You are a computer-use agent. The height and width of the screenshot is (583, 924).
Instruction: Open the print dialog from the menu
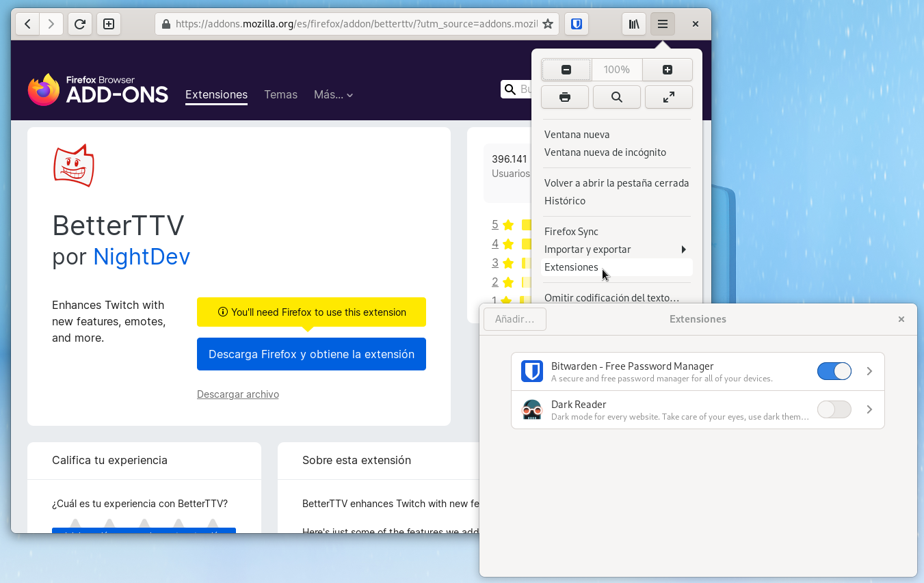[564, 97]
